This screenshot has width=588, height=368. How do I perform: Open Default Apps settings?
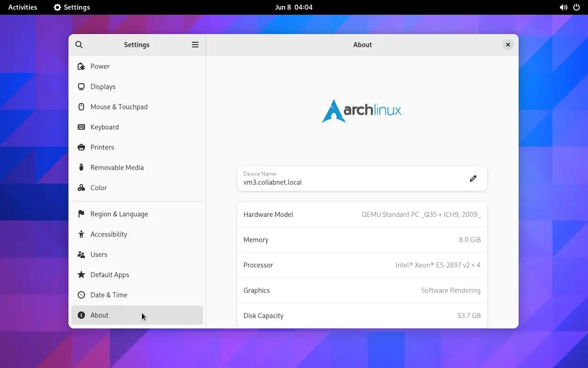pos(137,275)
